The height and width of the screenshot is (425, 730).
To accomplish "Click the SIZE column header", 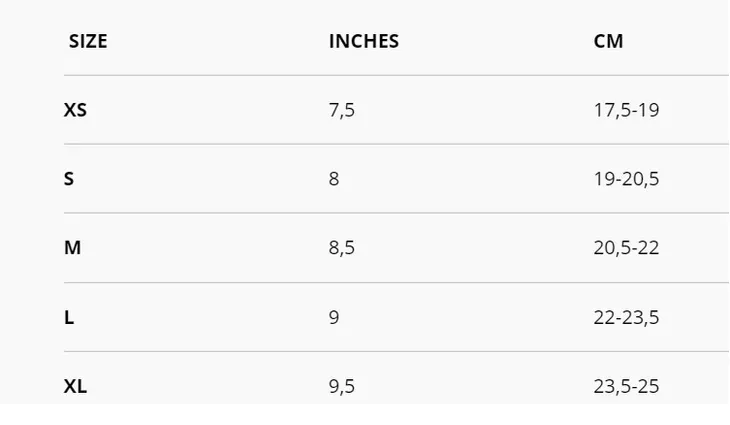I will [x=88, y=41].
